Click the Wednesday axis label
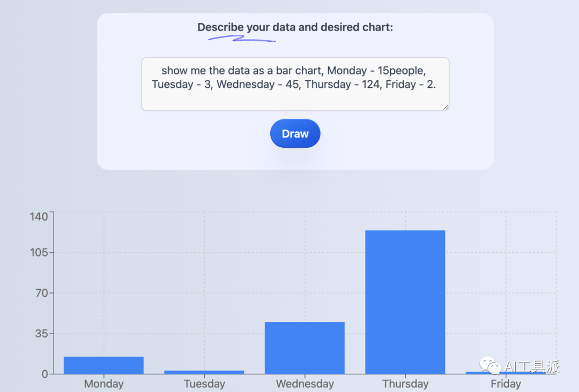 tap(305, 384)
